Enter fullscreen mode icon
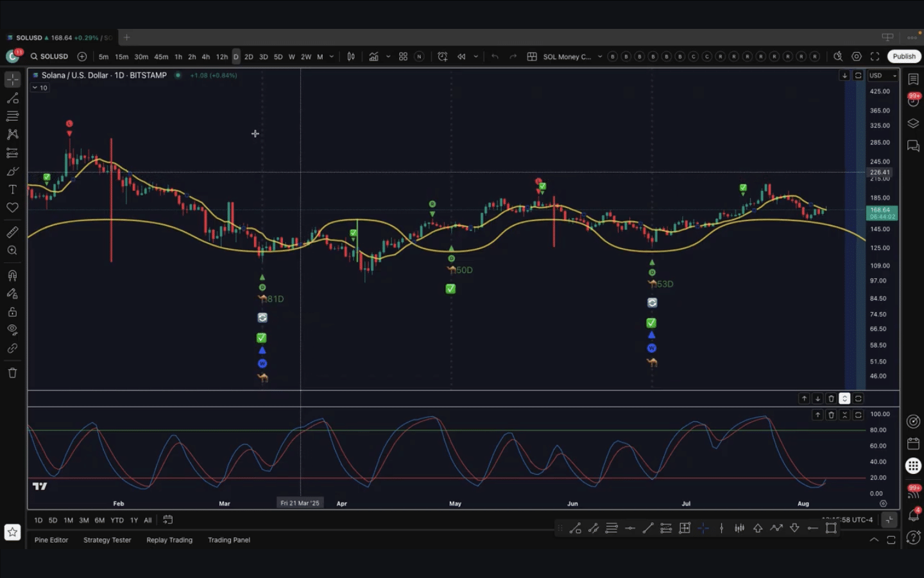This screenshot has width=924, height=578. coord(875,57)
